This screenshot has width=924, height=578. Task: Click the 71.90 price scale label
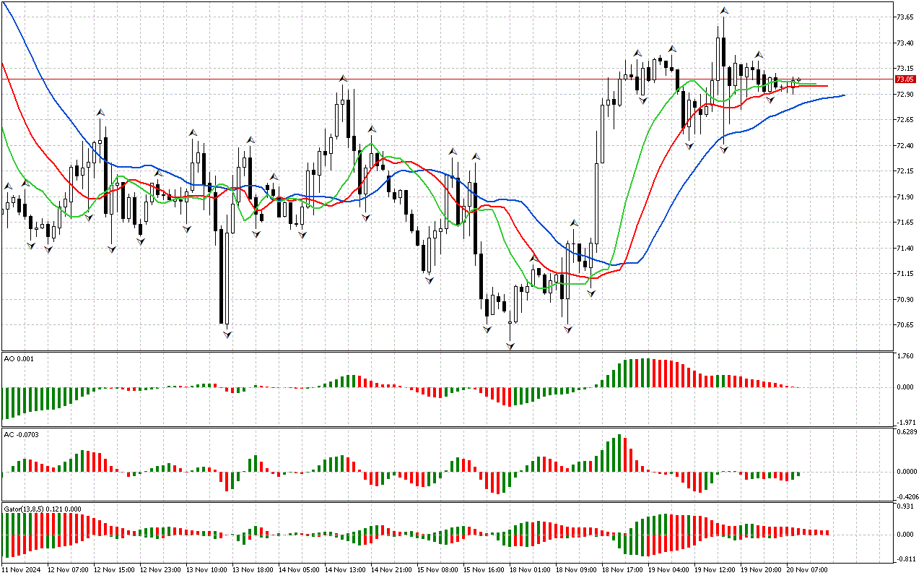coord(905,197)
